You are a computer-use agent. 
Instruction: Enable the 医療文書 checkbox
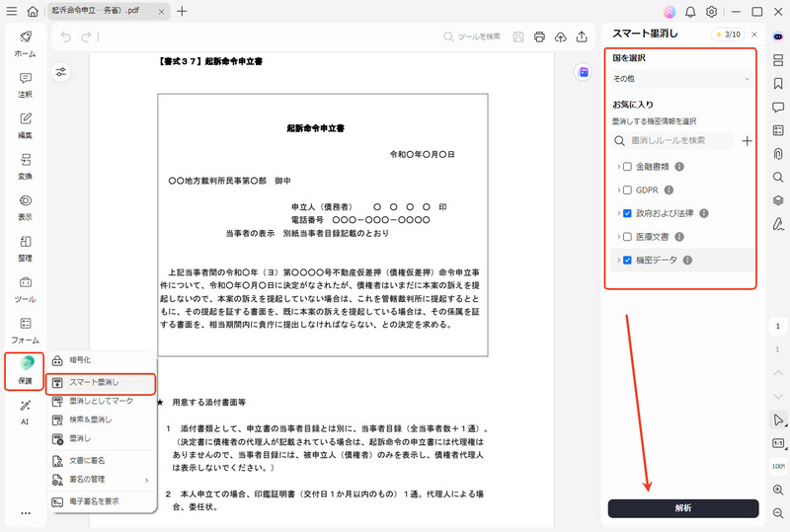tap(627, 237)
